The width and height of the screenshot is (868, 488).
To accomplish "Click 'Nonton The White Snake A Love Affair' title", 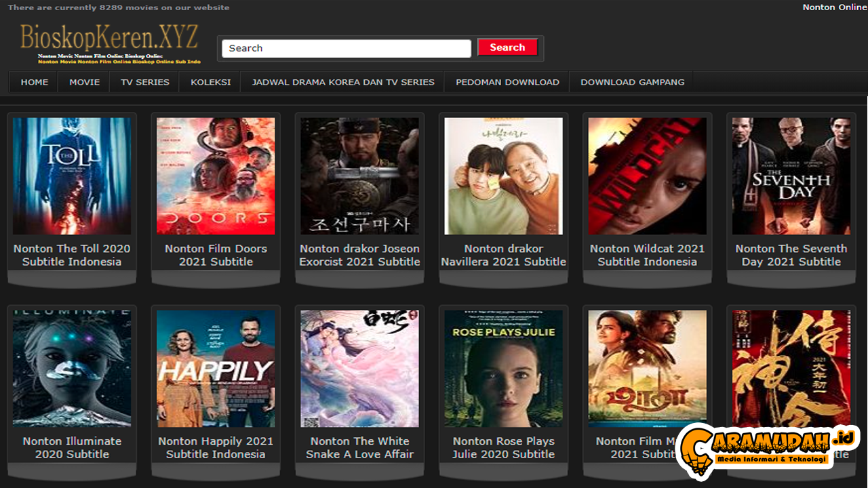I will 359,447.
